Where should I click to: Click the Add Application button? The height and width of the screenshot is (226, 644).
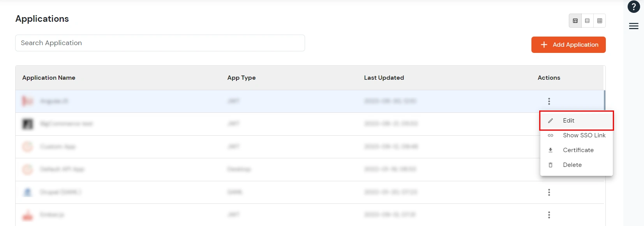(x=568, y=45)
